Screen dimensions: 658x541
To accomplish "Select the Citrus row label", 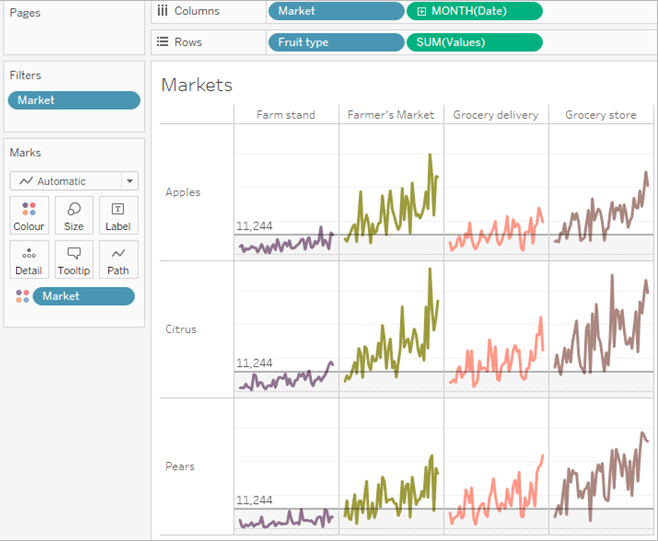I will (x=181, y=329).
